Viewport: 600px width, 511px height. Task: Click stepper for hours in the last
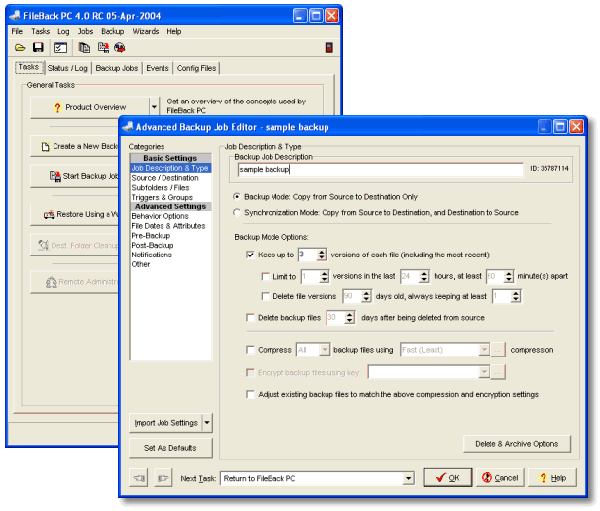[424, 276]
